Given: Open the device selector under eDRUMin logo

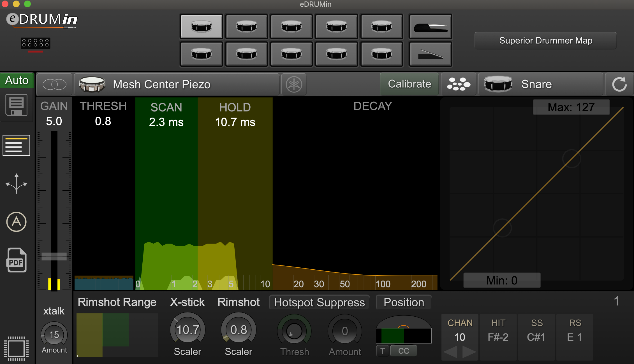Looking at the screenshot, I should pyautogui.click(x=36, y=43).
